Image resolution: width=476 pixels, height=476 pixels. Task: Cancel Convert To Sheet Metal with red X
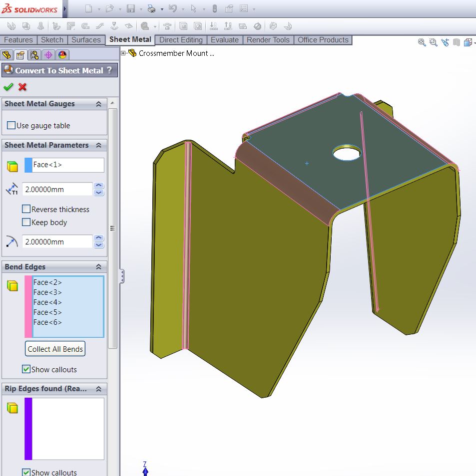click(21, 87)
